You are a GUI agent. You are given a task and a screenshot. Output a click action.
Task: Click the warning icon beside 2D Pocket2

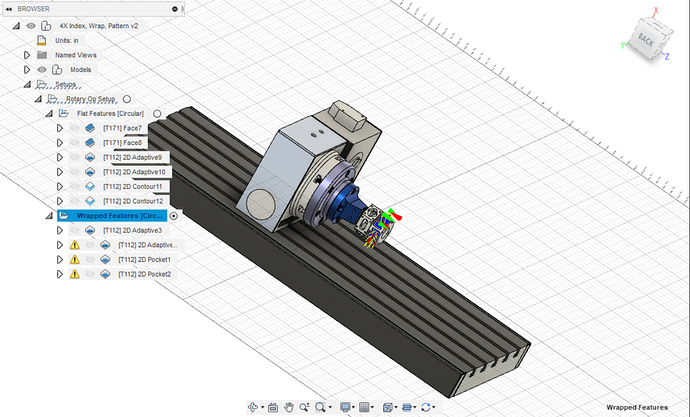[75, 274]
